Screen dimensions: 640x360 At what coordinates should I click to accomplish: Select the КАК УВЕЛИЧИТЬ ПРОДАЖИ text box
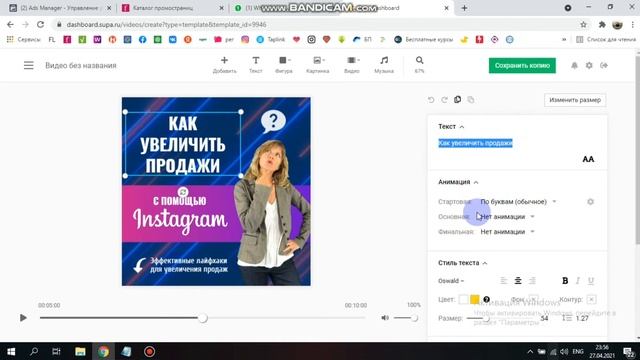tap(183, 144)
